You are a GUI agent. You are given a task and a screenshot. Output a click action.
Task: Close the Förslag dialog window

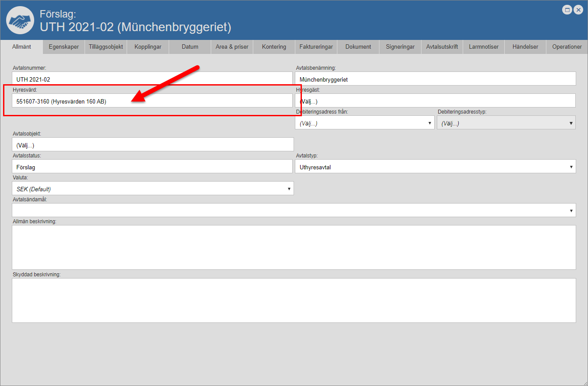click(578, 10)
